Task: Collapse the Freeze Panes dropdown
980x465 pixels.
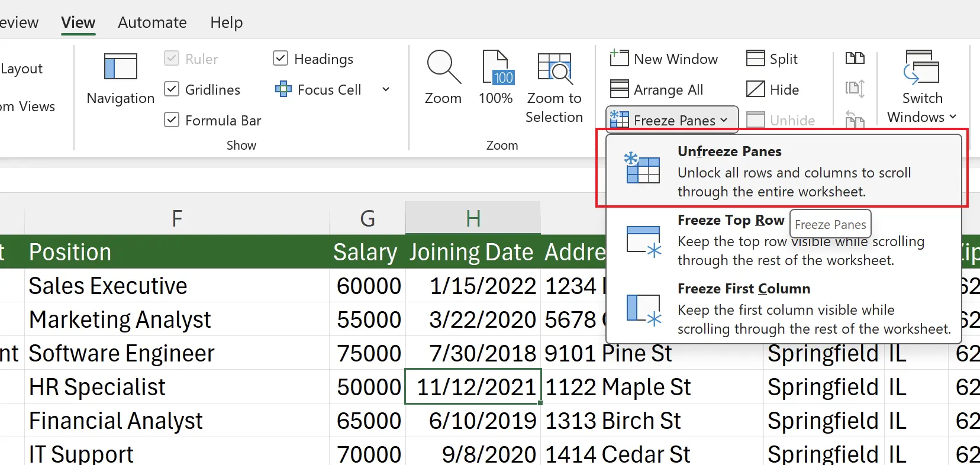Action: coord(672,120)
